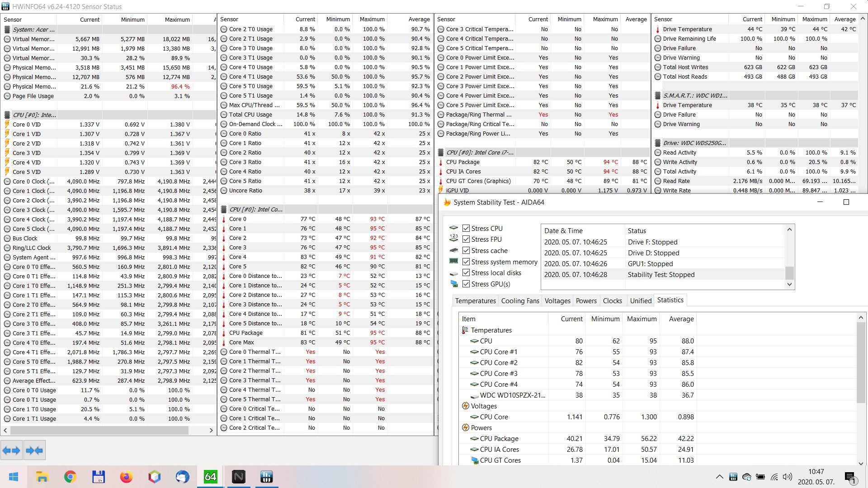Open notification action center icon

tap(850, 477)
